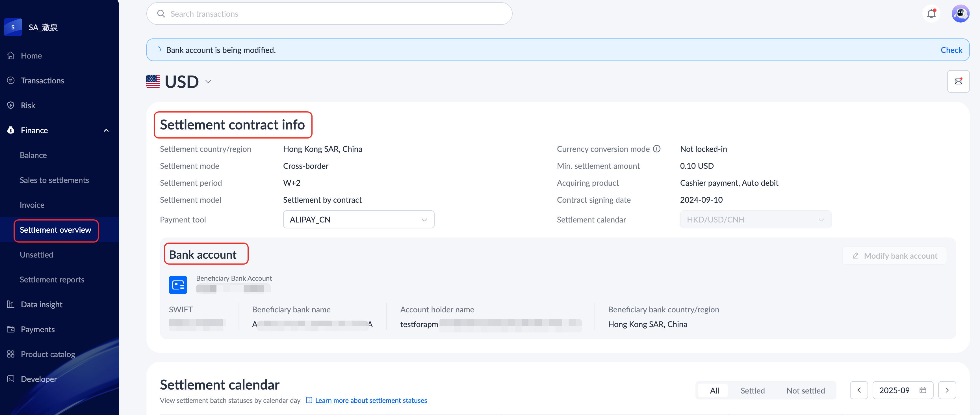Screen dimensions: 980x415
Task: Select the Not settled filter option
Action: 805,390
